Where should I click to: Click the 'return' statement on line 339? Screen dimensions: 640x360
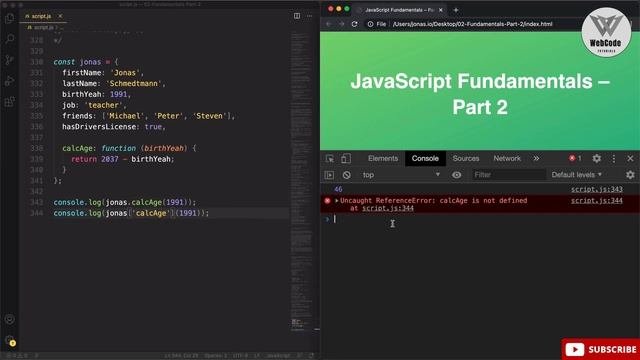84,159
